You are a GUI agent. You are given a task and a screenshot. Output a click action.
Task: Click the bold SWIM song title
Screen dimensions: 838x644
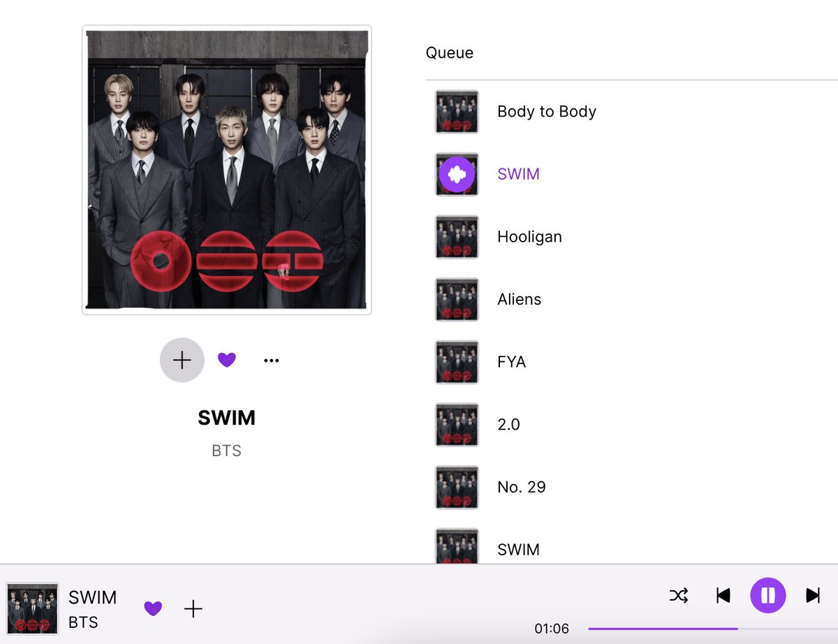coord(227,418)
